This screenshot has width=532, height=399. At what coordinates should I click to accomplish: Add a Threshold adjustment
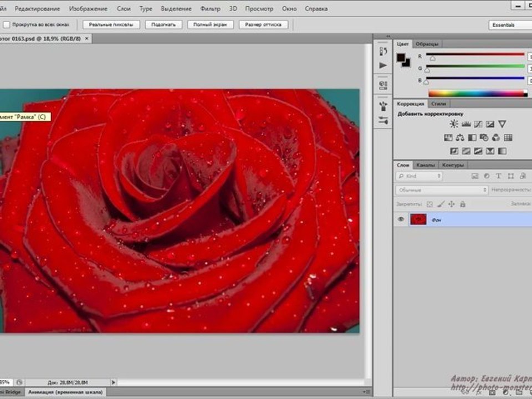[x=478, y=151]
